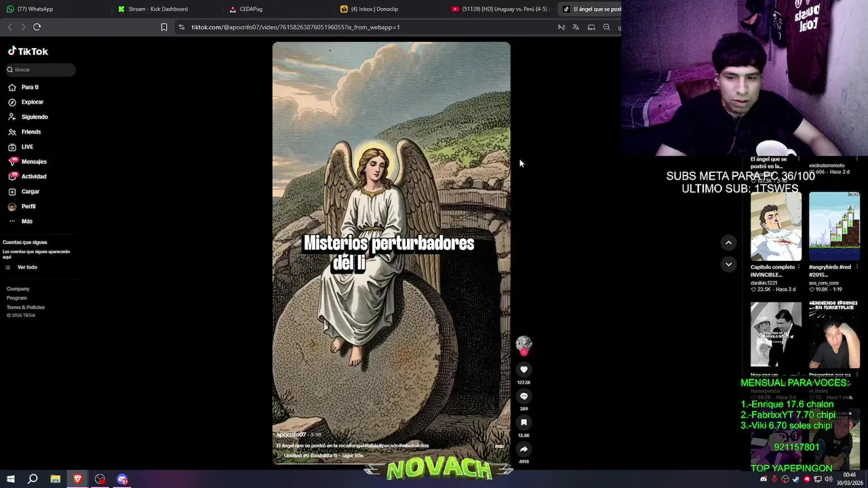
Task: Open volume speaker tray icon
Action: tap(827, 479)
